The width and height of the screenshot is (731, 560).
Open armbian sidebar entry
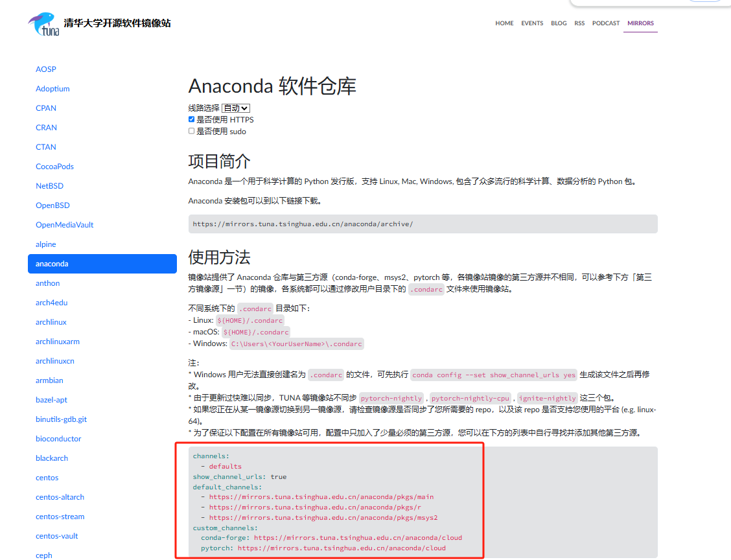[49, 380]
